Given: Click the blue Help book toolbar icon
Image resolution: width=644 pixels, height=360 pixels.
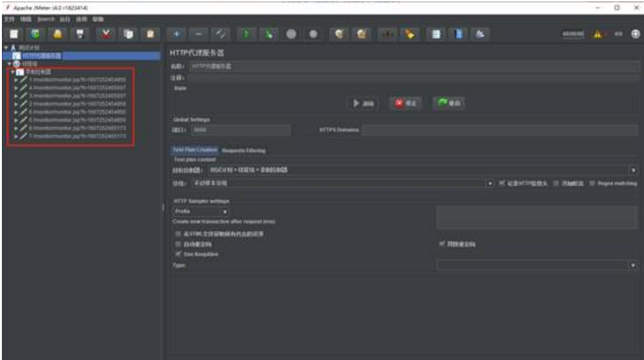Looking at the screenshot, I should pyautogui.click(x=458, y=34).
